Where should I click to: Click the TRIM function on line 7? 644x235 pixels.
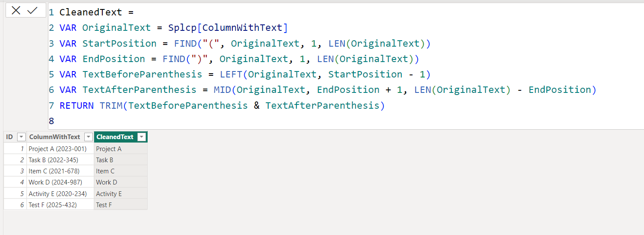[111, 105]
